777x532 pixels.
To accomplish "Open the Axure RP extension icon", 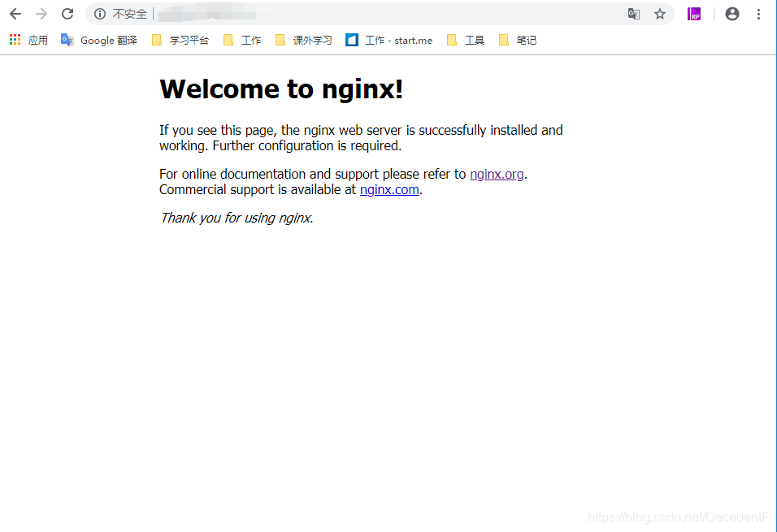I will [694, 14].
